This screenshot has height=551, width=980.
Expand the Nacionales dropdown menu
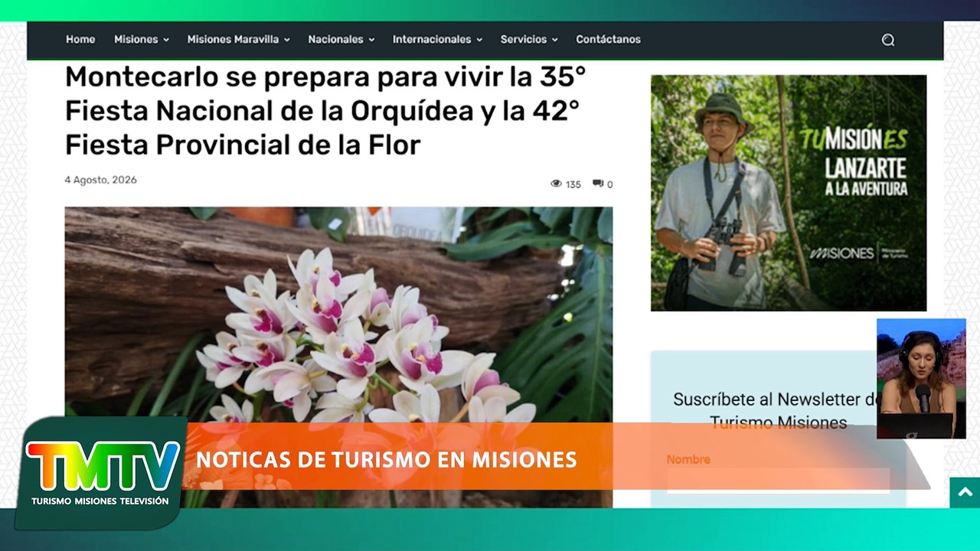(341, 39)
